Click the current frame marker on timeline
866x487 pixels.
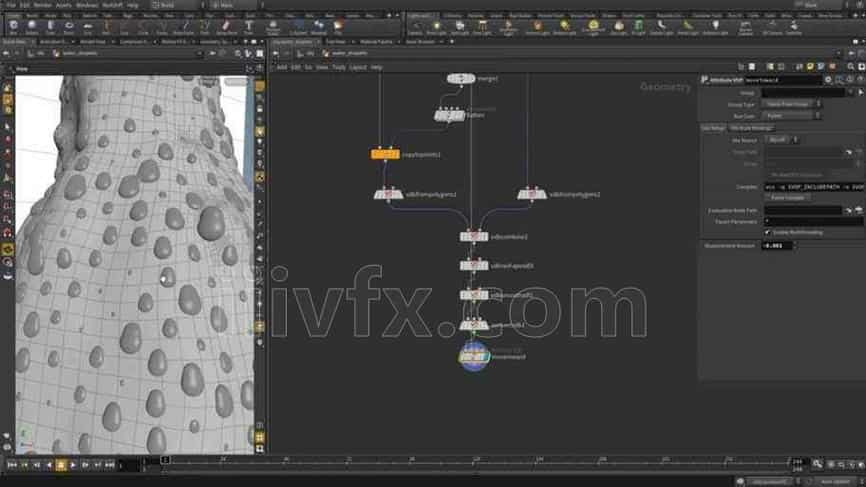[x=165, y=460]
